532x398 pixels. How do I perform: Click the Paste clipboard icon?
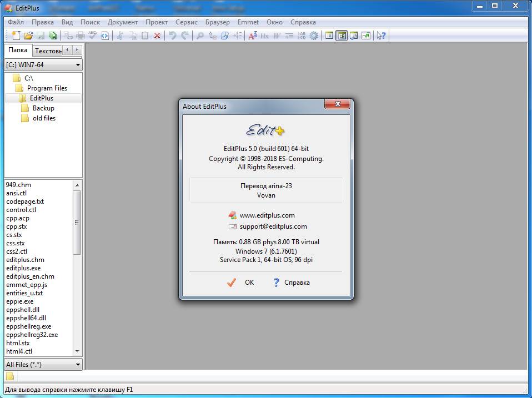point(145,36)
